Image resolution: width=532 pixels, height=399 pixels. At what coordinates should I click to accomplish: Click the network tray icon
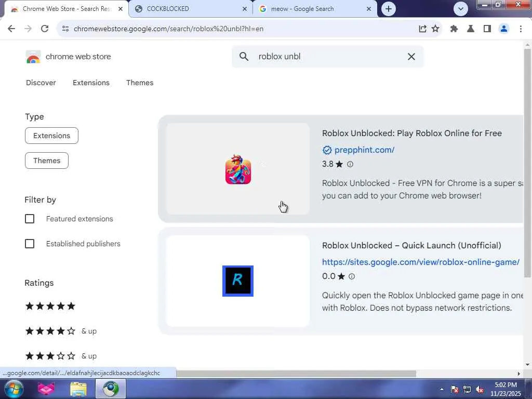click(x=467, y=389)
